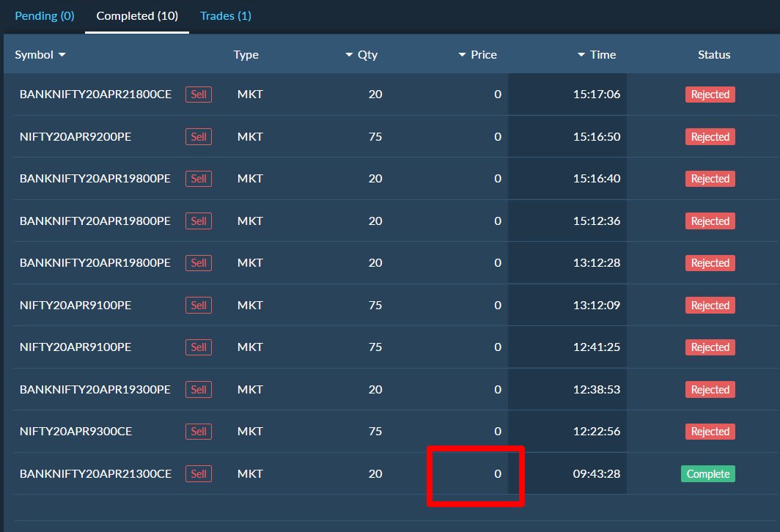Select BANKNIFTY20APR19800PE order at 13:12:28
Screen dimensions: 780x532
[x=95, y=262]
